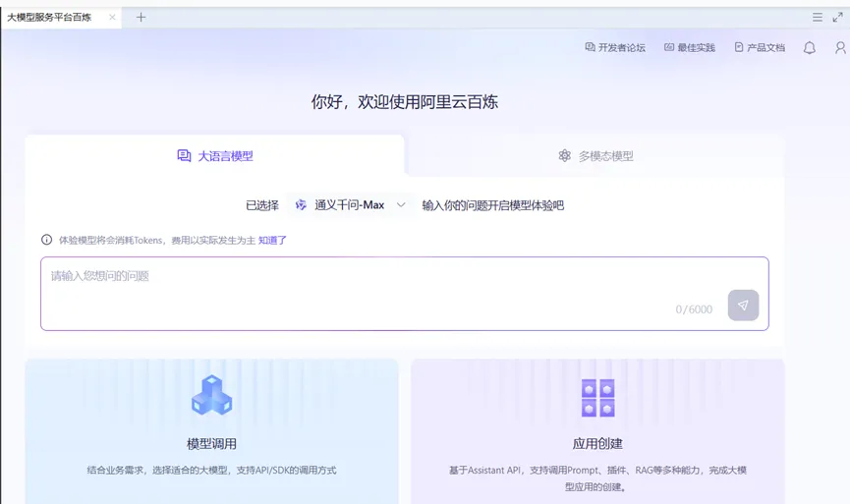Click the info circle icon beside Tokens notice
The height and width of the screenshot is (504, 850).
46,240
